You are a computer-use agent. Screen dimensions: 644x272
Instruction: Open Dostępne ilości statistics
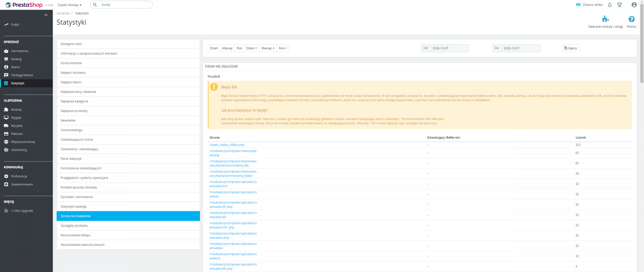pos(128,44)
